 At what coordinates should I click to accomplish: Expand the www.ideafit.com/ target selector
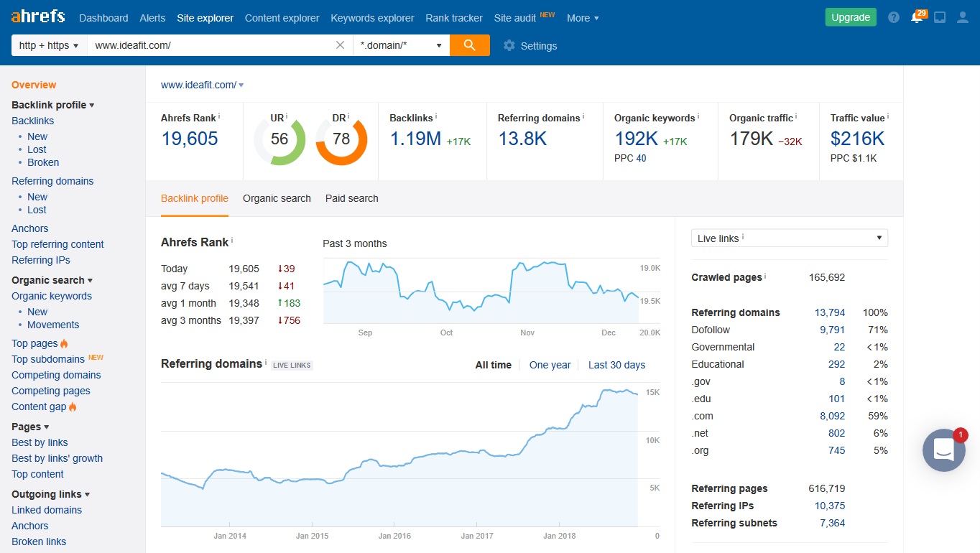202,84
